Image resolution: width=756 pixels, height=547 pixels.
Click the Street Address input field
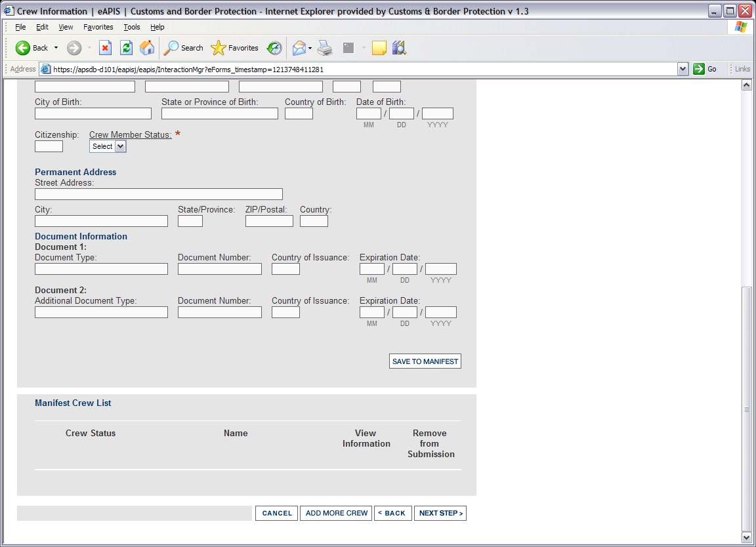158,194
